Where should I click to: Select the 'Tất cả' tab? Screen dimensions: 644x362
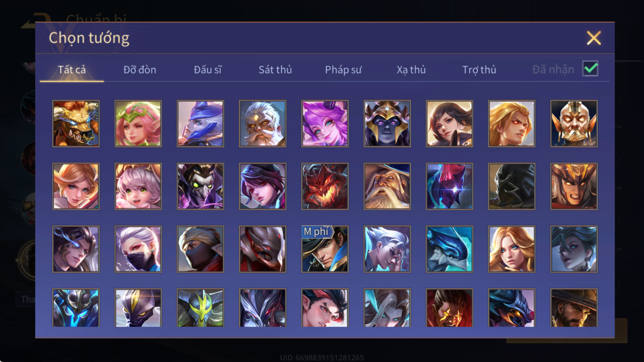[x=72, y=70]
